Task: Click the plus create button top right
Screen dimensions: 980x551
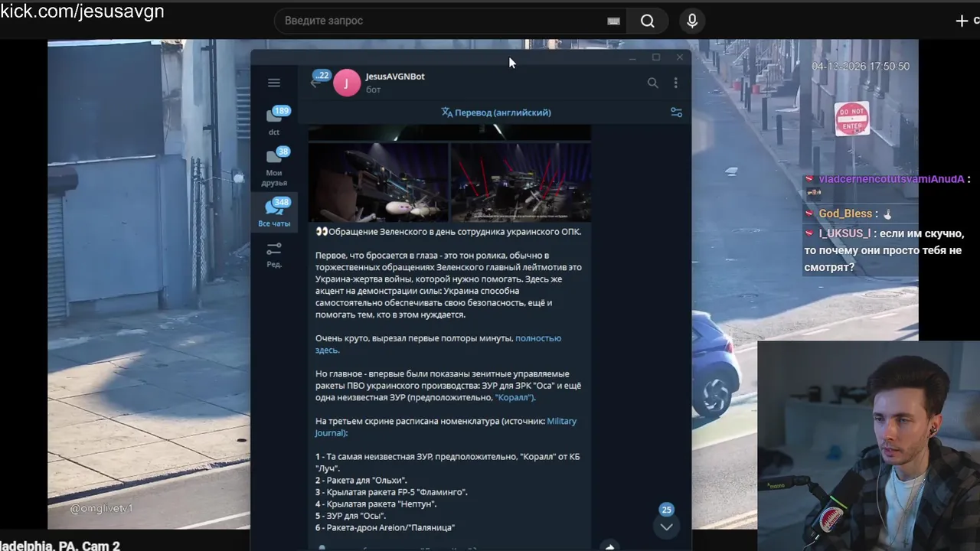Action: point(962,21)
